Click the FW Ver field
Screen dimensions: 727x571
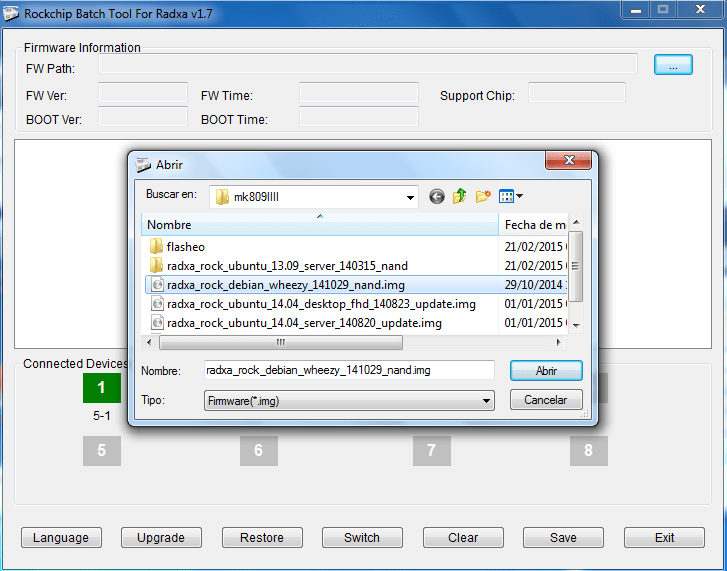pyautogui.click(x=143, y=92)
